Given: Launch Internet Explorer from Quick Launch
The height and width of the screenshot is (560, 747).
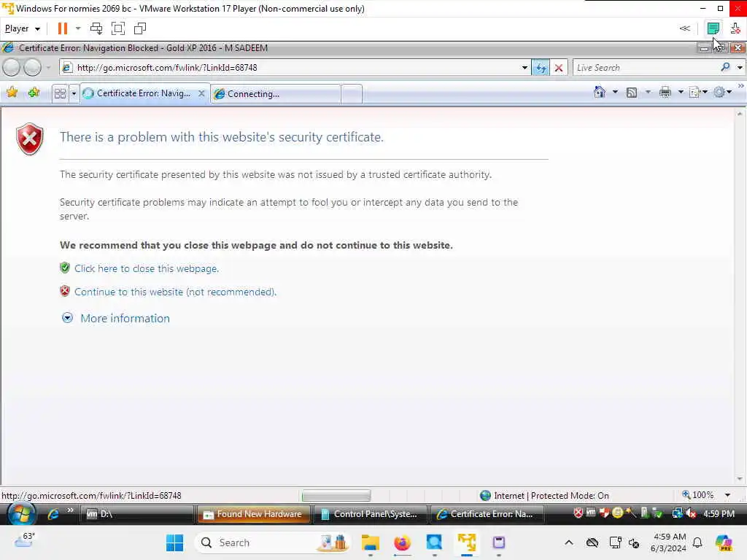Looking at the screenshot, I should click(x=53, y=514).
